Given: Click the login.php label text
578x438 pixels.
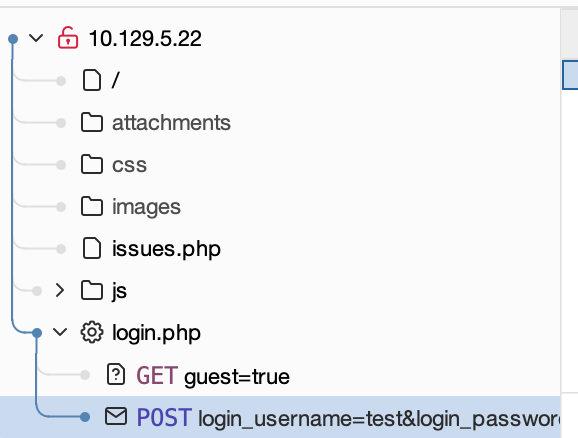Looking at the screenshot, I should (156, 333).
